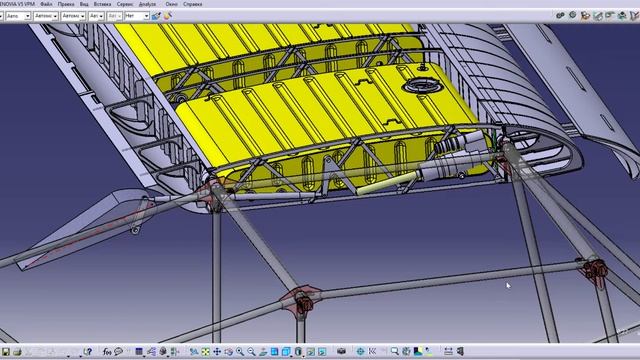Click the camera capture icon
The width and height of the screenshot is (640, 360).
(x=342, y=351)
